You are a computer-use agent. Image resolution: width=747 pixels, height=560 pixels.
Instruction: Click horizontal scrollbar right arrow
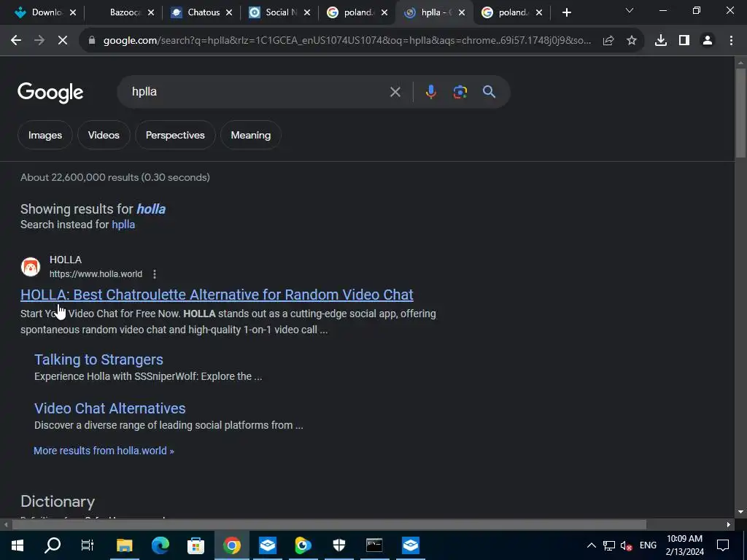click(x=729, y=524)
